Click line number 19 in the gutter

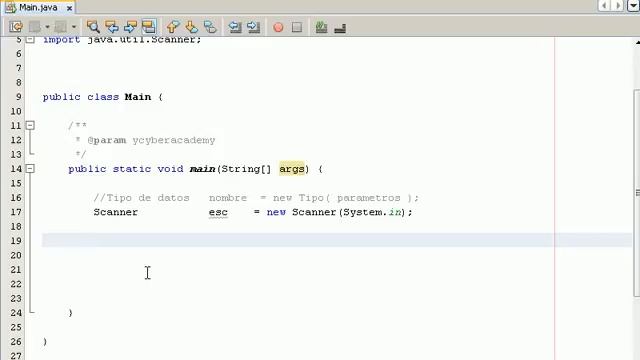tap(16, 241)
